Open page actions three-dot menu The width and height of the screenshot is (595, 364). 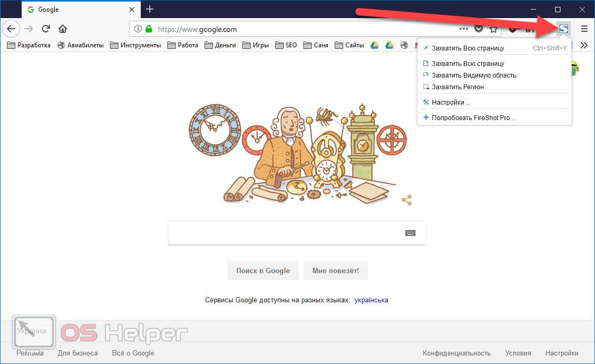[464, 29]
